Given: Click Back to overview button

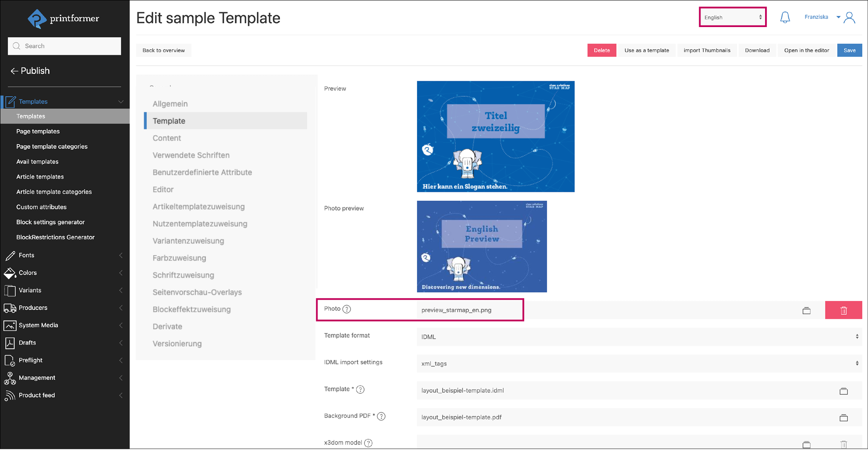Looking at the screenshot, I should (x=163, y=50).
